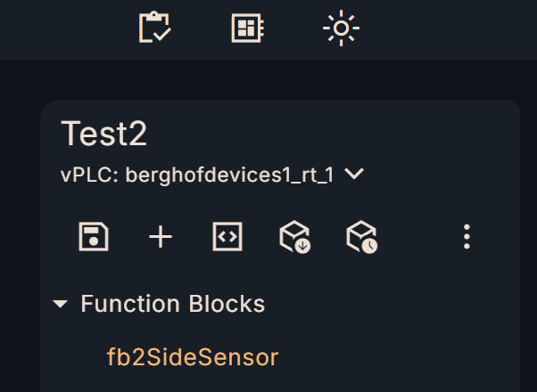The width and height of the screenshot is (537, 392).
Task: Click the empty gap before the three-dot menu
Action: [415, 237]
